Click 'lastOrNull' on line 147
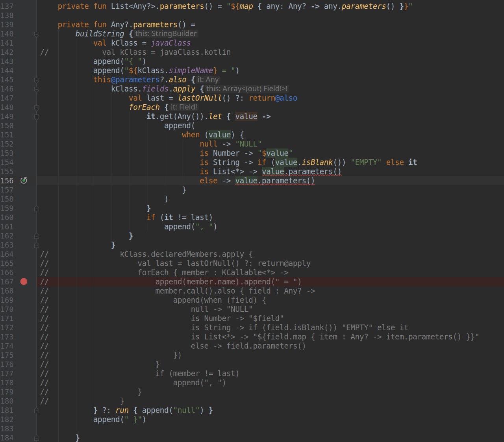Screen dimensions: 504x442 point(200,98)
